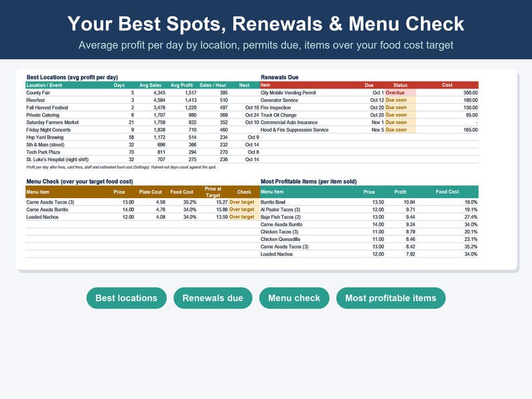532x399 pixels.
Task: Select Chicken Tacos (3) item
Action: point(279,232)
